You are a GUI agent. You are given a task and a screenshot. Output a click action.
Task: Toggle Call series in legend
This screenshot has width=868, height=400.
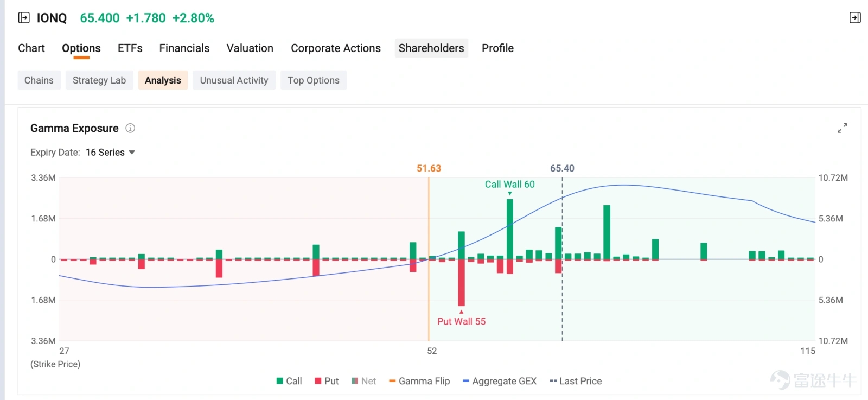[x=289, y=381]
